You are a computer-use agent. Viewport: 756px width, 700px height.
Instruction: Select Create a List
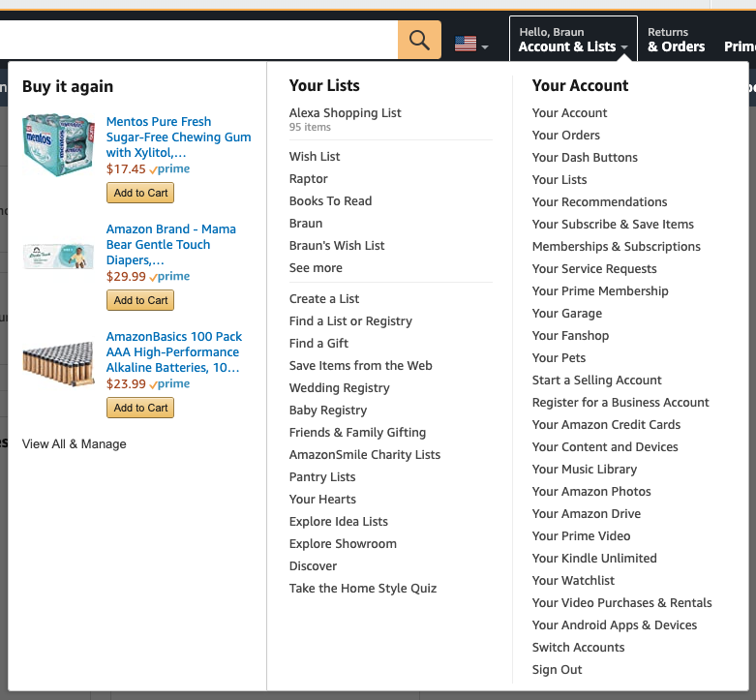click(324, 299)
